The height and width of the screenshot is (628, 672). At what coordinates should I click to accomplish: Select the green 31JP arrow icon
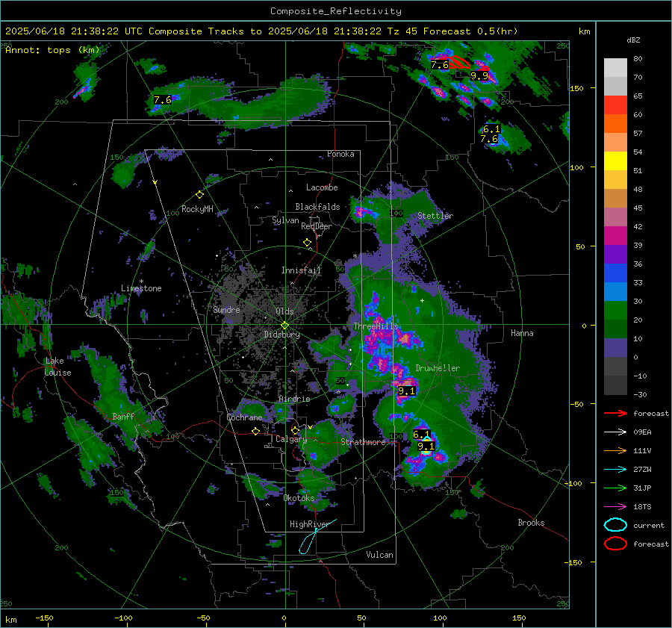pos(615,488)
